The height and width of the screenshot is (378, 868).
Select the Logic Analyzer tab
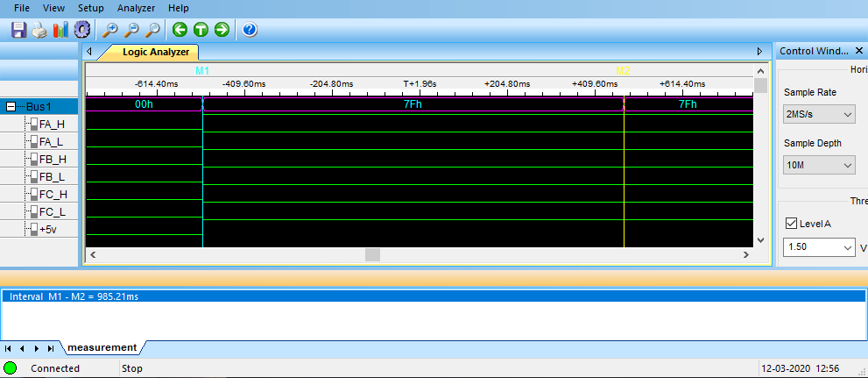(x=154, y=52)
